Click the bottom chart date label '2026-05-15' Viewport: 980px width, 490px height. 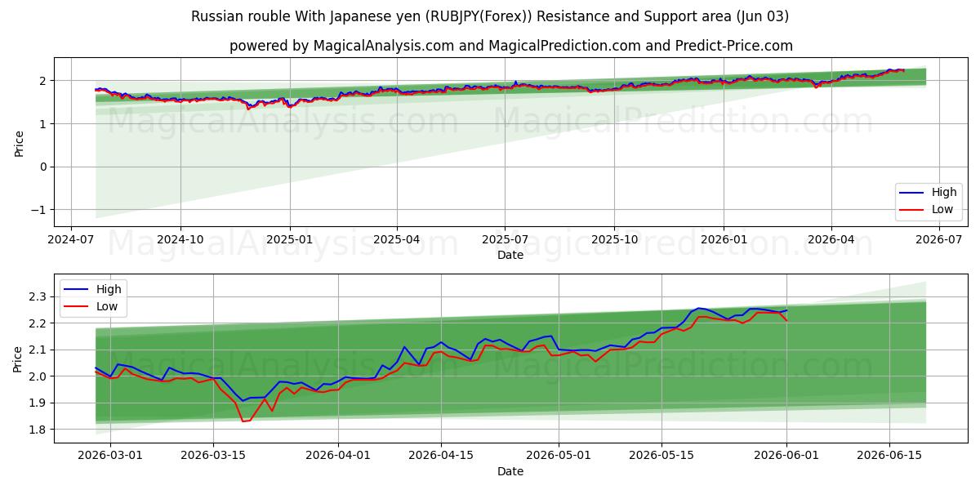(x=661, y=457)
